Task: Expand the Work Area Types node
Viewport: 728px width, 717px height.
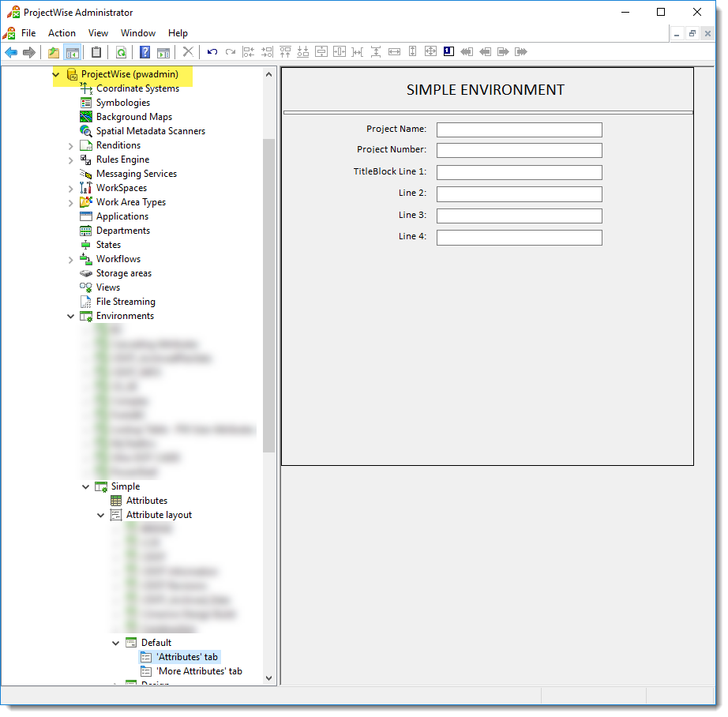Action: point(70,203)
